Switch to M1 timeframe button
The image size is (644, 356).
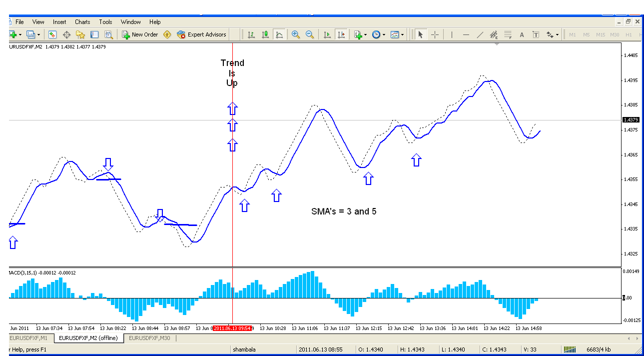pyautogui.click(x=572, y=34)
